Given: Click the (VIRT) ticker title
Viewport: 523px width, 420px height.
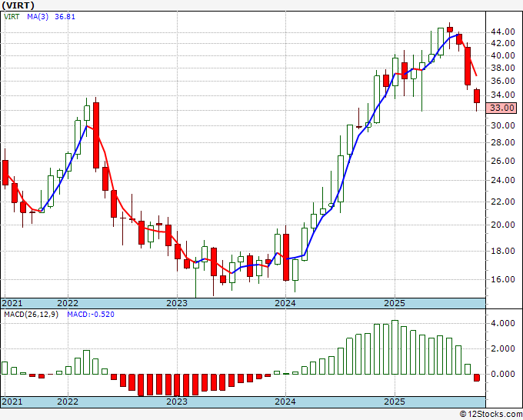Looking at the screenshot, I should tap(18, 5).
